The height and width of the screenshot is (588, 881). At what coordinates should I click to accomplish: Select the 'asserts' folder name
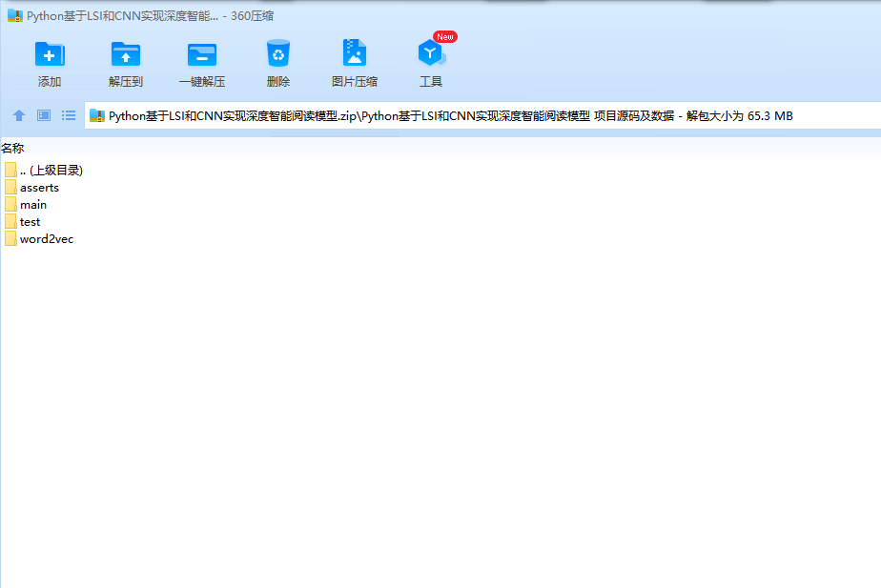tap(39, 188)
